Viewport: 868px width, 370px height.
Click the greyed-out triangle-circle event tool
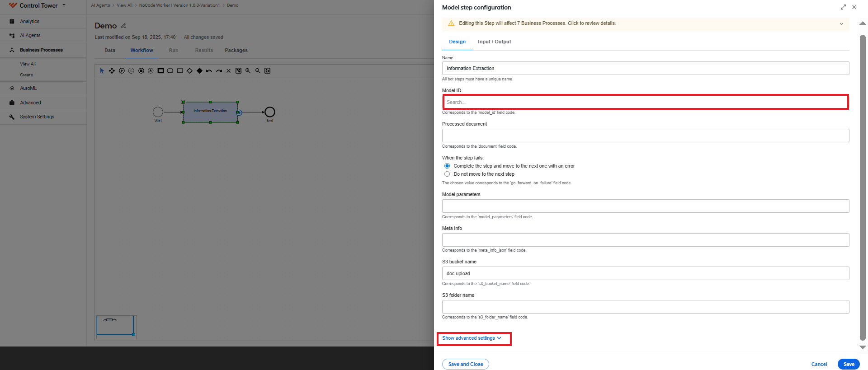click(131, 71)
